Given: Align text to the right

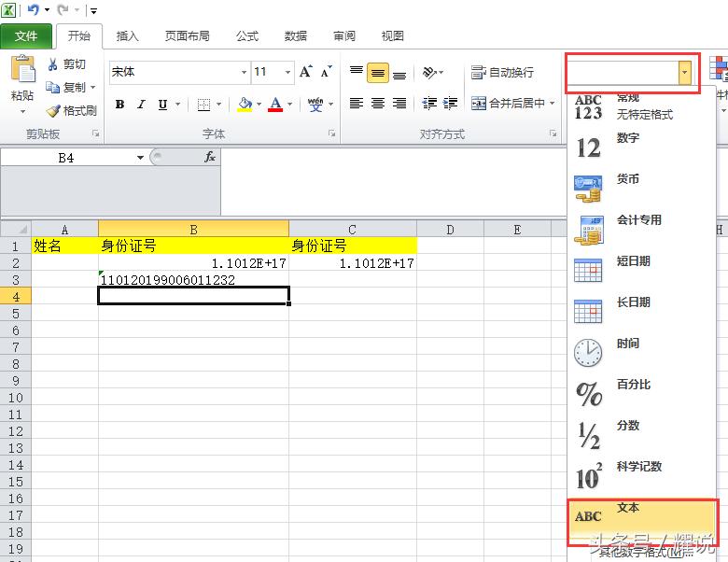Looking at the screenshot, I should (399, 103).
